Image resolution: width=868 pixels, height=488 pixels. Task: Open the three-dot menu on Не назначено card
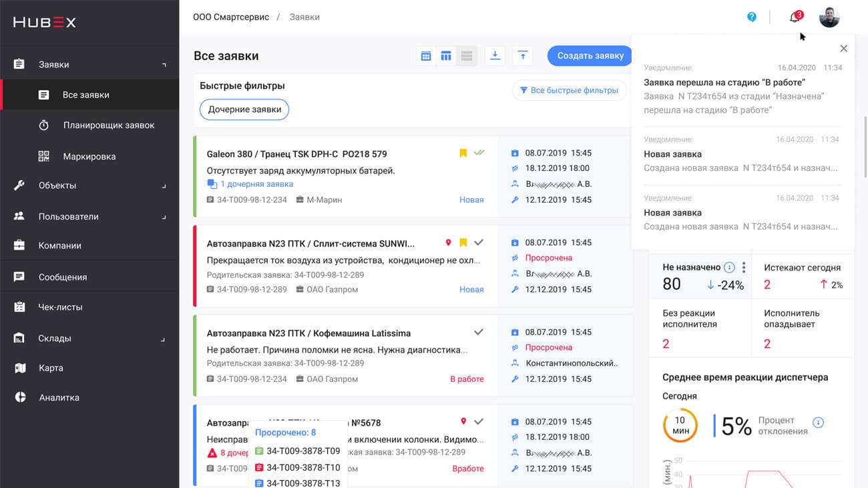(744, 268)
